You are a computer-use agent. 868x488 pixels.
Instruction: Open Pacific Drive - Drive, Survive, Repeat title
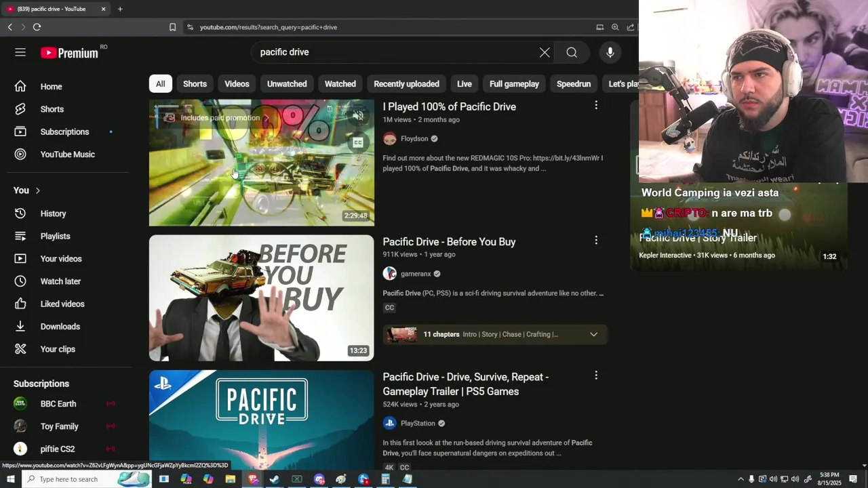pyautogui.click(x=465, y=384)
